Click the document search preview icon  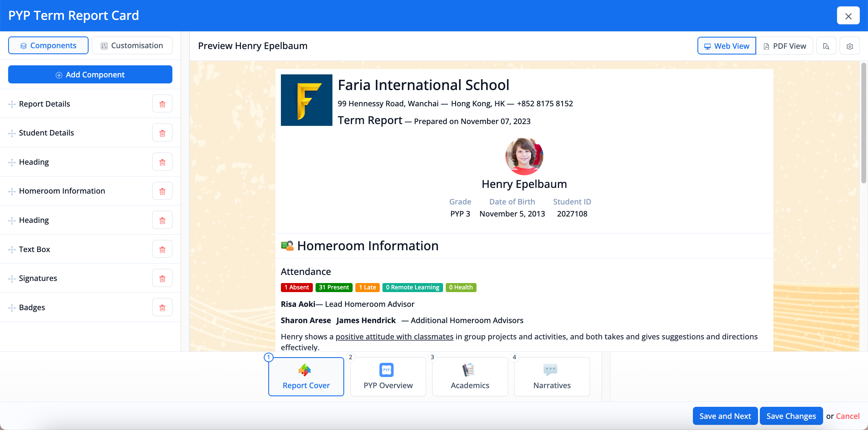(826, 46)
